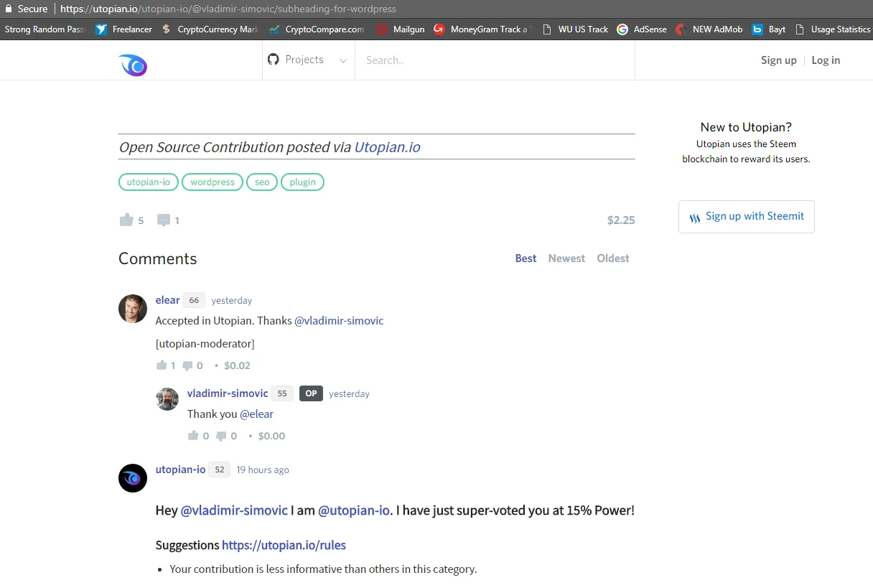Open the Usage Statistics bookmark
This screenshot has width=873, height=588.
(833, 29)
